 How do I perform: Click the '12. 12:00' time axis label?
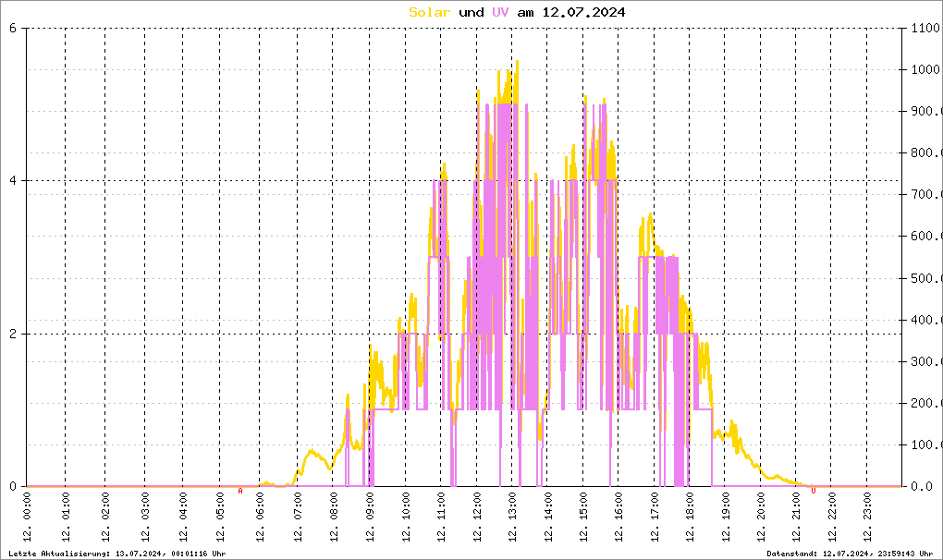(478, 517)
